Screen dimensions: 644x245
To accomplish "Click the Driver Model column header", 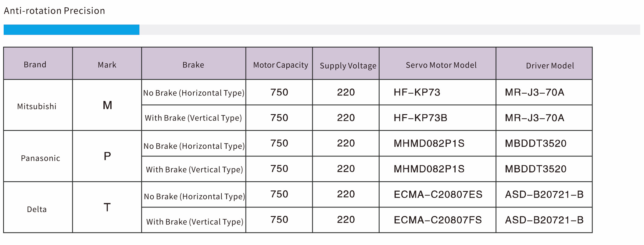I will pyautogui.click(x=550, y=66).
